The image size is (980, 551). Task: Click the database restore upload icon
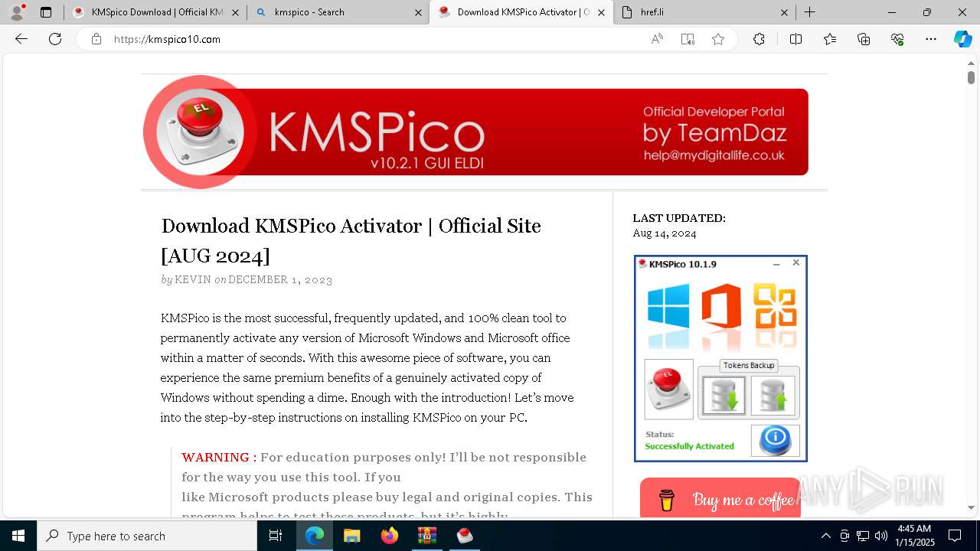[773, 396]
